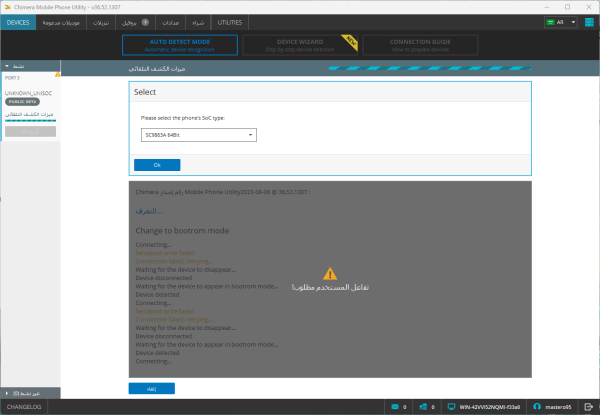Screen dimensions: 600x415
Task: Open the عدادات tab
Action: [170, 23]
